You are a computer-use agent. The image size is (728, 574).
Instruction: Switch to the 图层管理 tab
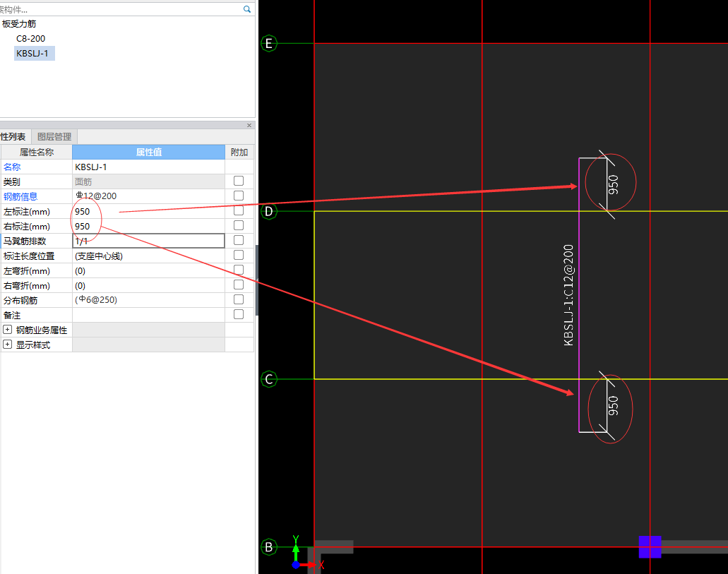pos(54,136)
